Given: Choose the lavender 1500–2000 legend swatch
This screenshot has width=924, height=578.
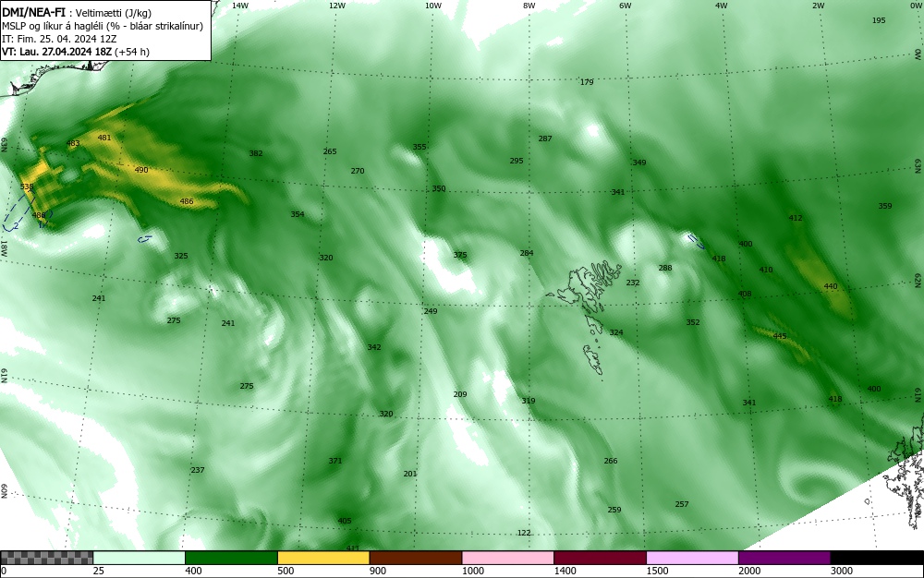Looking at the screenshot, I should tap(692, 558).
